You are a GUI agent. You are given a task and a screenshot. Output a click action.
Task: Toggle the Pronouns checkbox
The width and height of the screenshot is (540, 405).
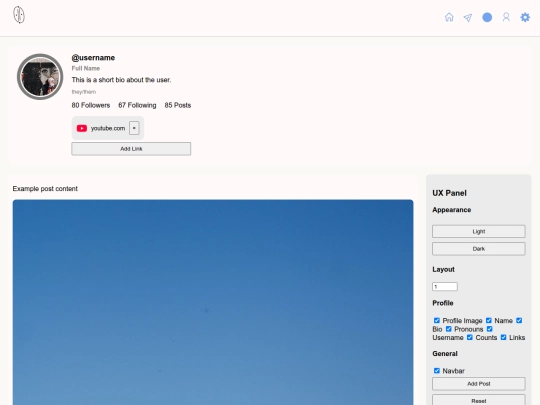click(448, 329)
